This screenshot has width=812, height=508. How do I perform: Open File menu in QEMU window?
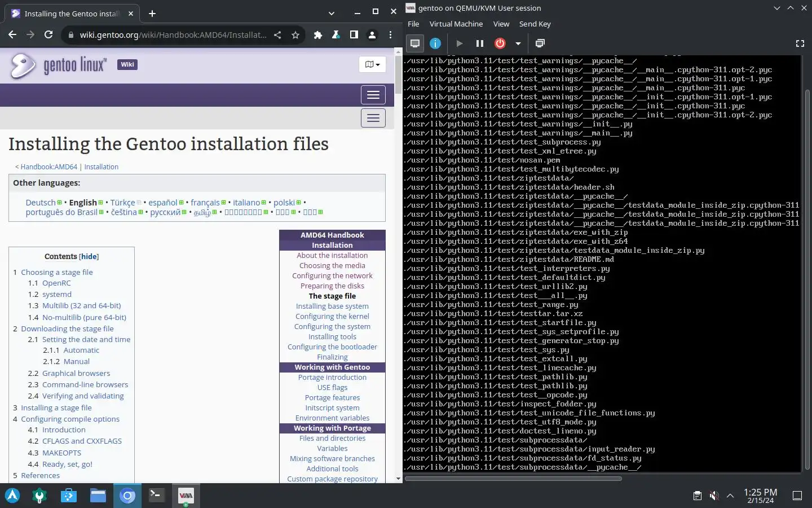coord(413,24)
